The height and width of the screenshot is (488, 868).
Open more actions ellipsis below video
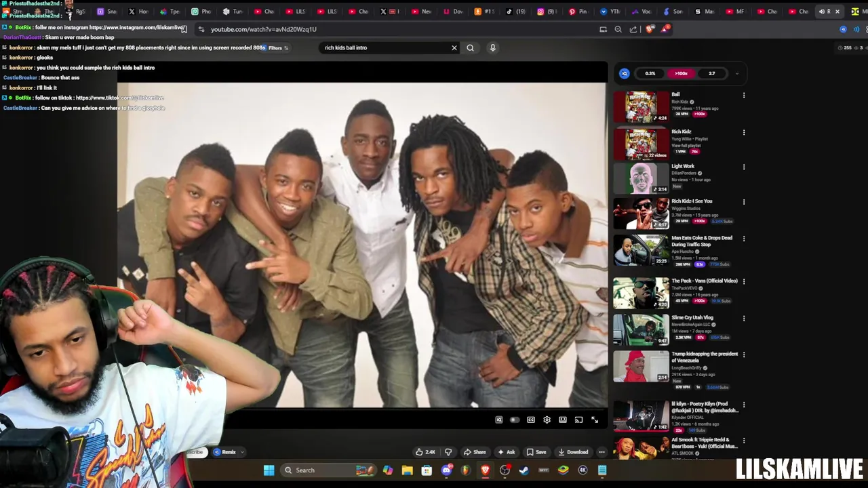tap(601, 452)
